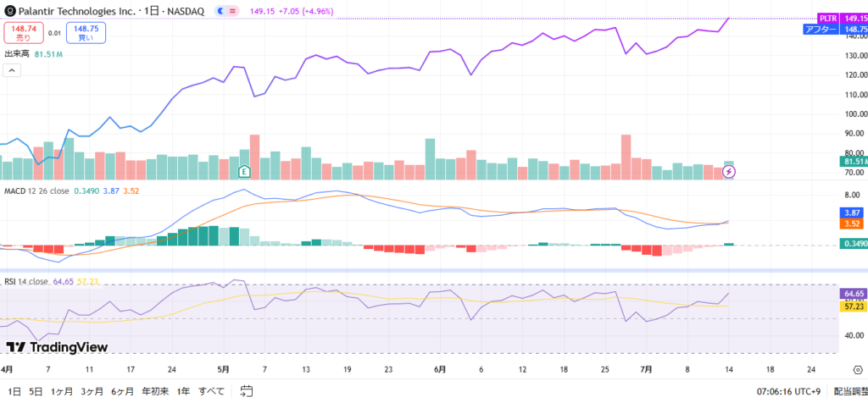Select the 1日 time range
The width and height of the screenshot is (868, 403).
[14, 391]
